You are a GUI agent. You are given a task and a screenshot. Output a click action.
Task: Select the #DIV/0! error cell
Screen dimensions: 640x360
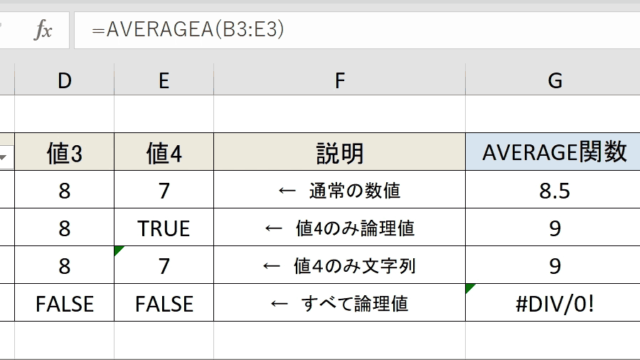553,303
